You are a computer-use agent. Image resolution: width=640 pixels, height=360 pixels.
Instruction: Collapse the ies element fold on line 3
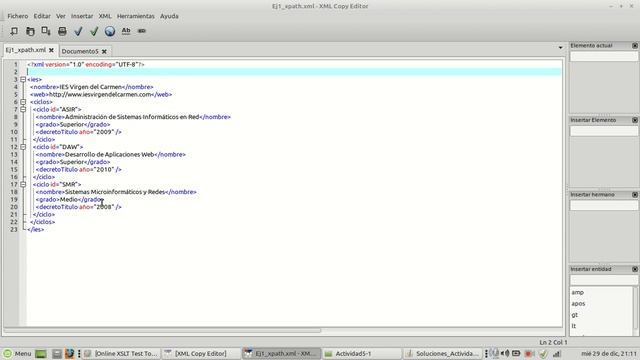point(23,80)
